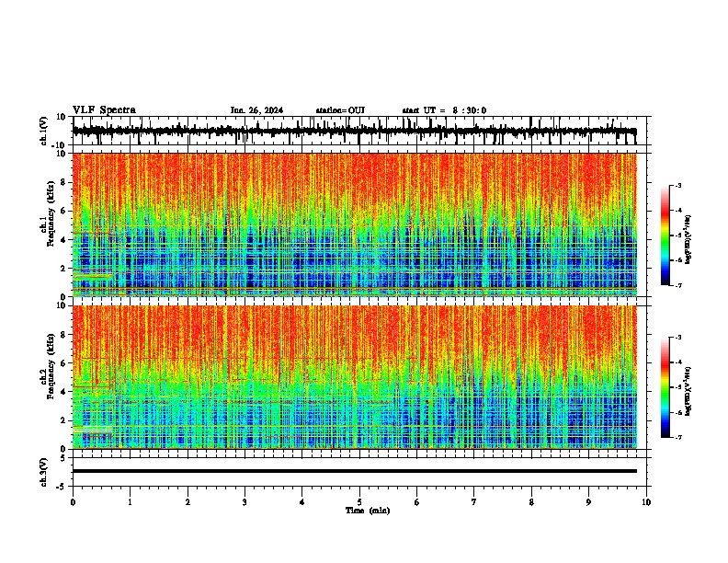Click the ch.1 frequency axis '4' tick label
Viewport: 728px width, 563px height.
tap(64, 240)
